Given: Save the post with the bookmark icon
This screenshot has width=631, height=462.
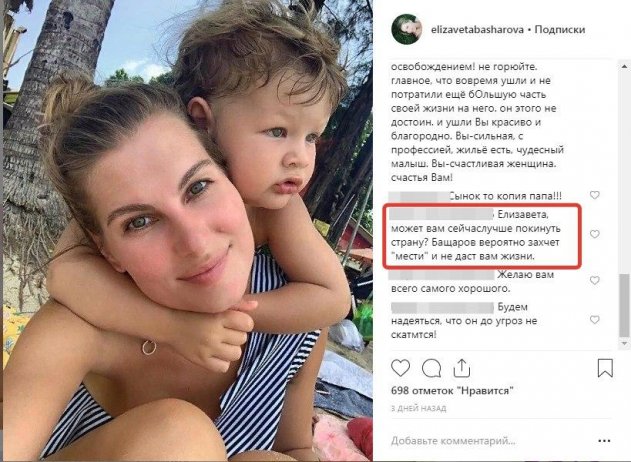Looking at the screenshot, I should [x=605, y=368].
